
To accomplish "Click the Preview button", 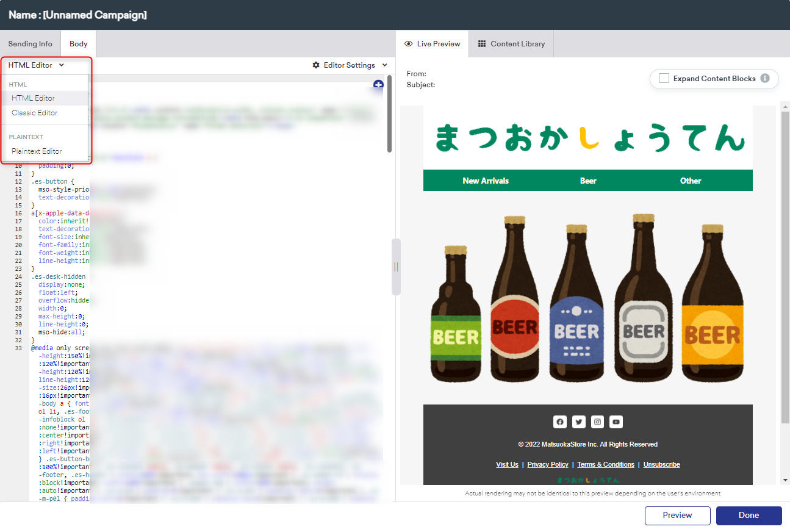I will 677,516.
